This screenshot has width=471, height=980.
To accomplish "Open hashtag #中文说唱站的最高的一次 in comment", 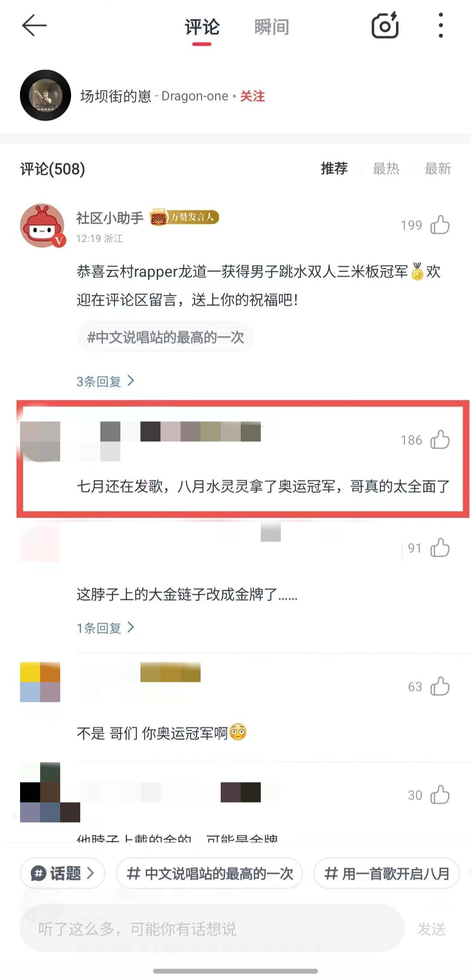I will click(x=165, y=337).
